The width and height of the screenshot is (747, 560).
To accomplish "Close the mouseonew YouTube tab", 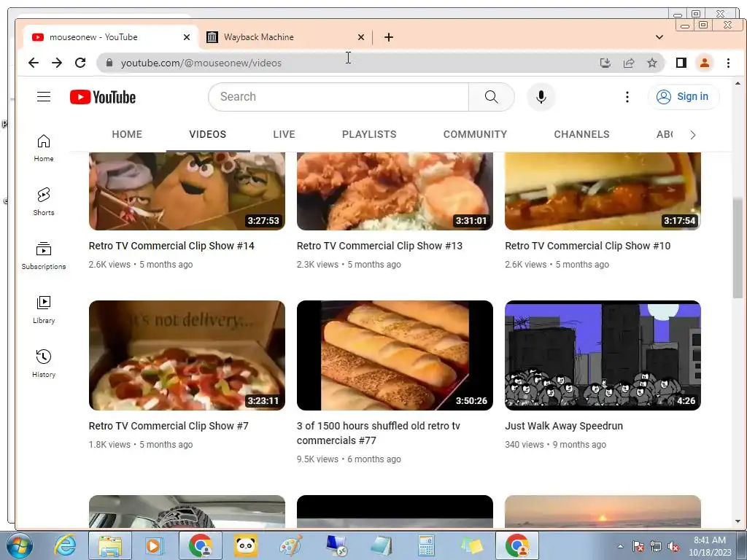I will [187, 37].
